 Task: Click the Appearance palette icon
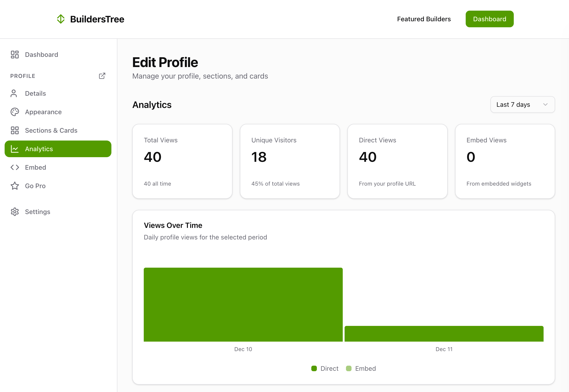click(15, 112)
